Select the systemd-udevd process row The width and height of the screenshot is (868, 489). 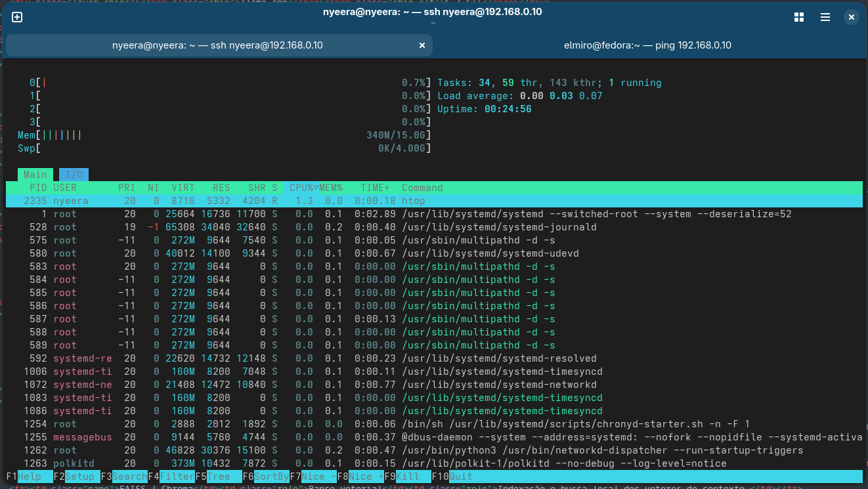click(433, 253)
